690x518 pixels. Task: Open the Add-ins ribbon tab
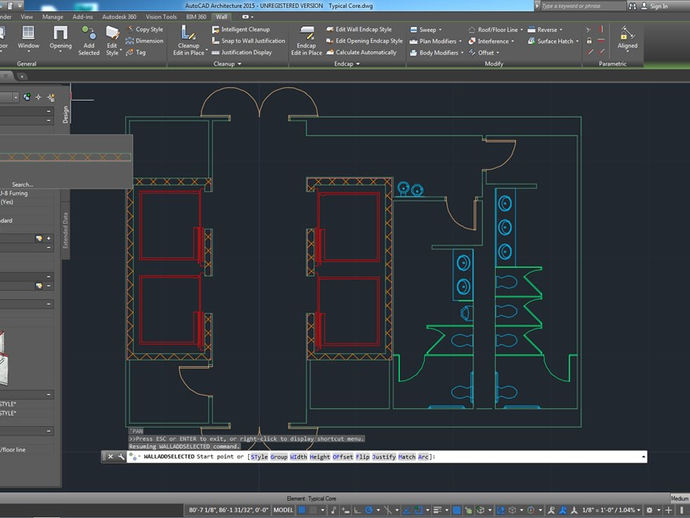83,17
